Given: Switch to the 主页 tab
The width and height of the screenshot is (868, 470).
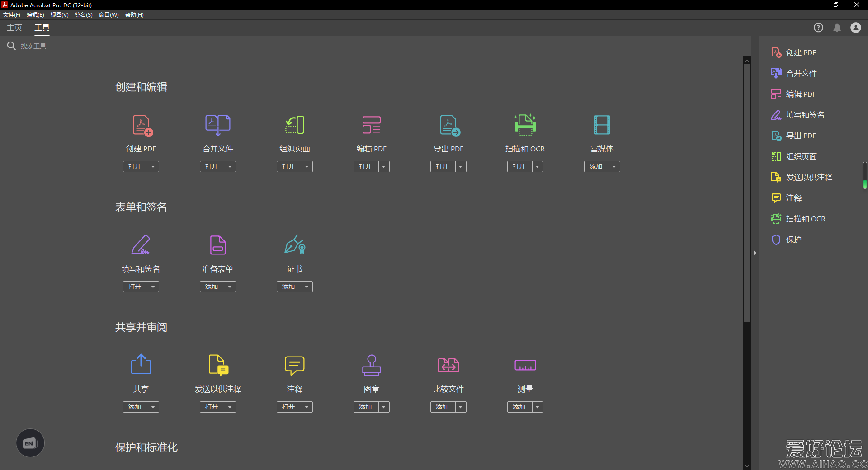Looking at the screenshot, I should 14,28.
